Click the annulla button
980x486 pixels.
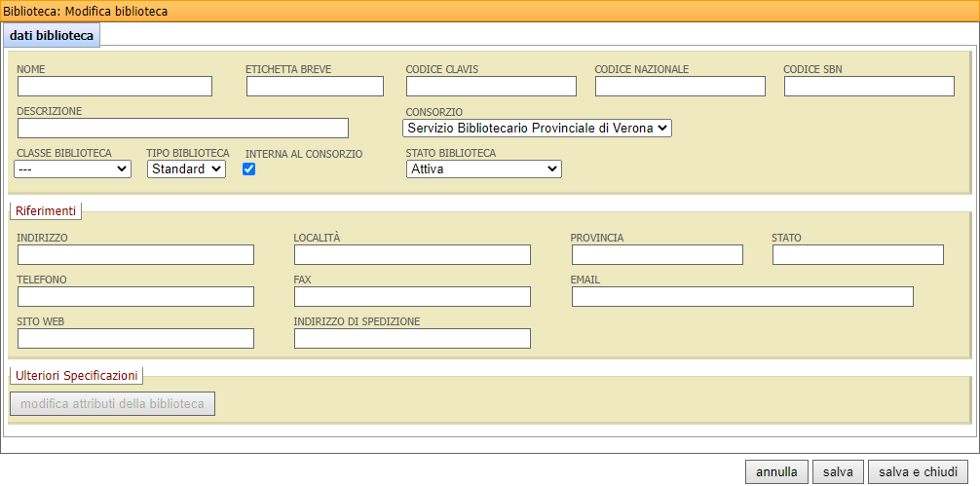776,472
